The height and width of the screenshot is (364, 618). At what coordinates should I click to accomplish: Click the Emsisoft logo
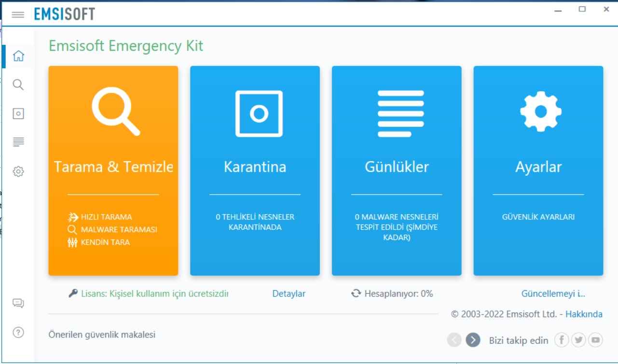[64, 14]
